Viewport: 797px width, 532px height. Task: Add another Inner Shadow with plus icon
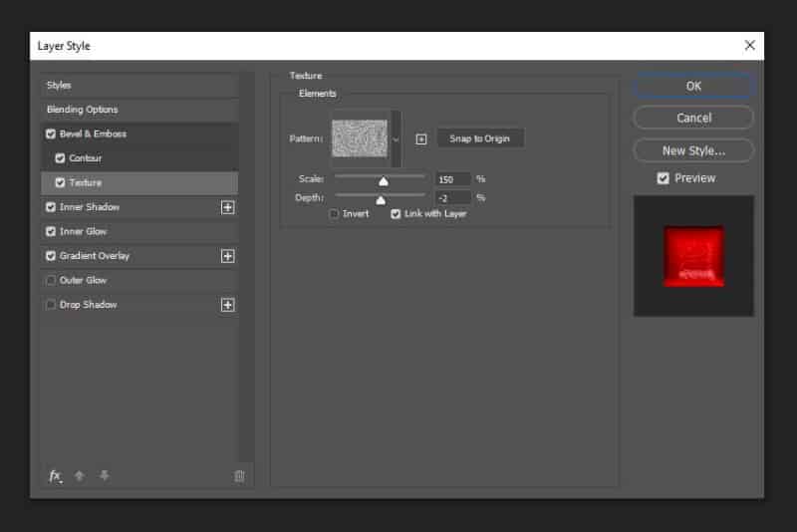tap(228, 207)
